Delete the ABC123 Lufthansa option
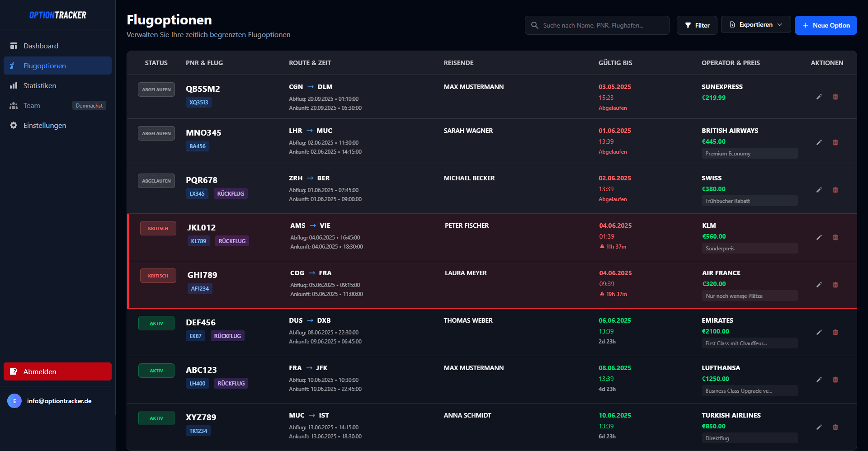Viewport: 868px width, 451px height. click(835, 380)
